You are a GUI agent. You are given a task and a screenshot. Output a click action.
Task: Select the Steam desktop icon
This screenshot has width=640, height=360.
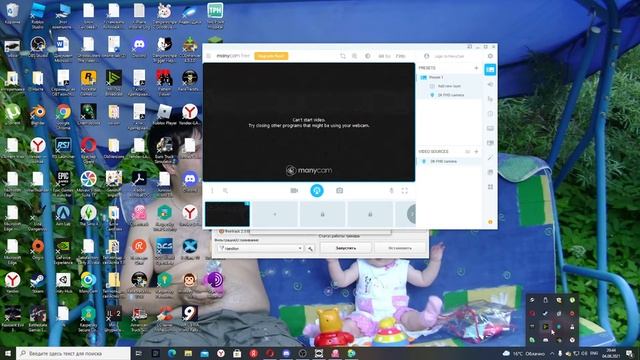[x=38, y=282]
